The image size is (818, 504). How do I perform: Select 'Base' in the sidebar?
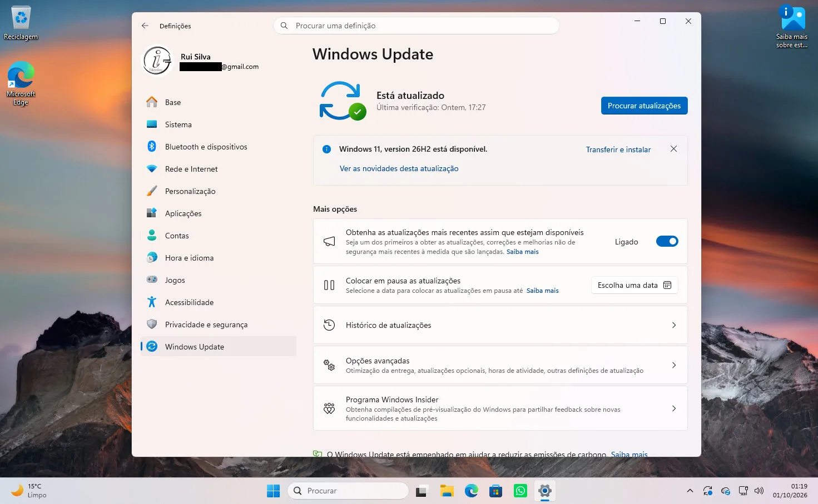tap(219, 102)
